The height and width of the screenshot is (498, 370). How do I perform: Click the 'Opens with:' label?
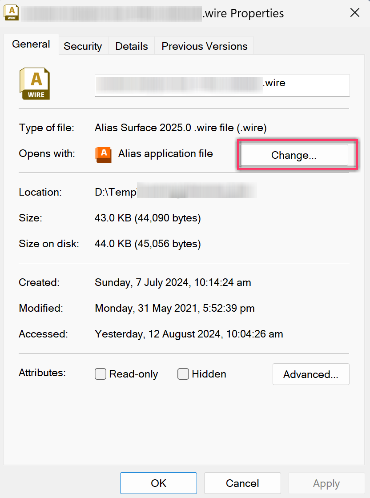click(x=47, y=153)
